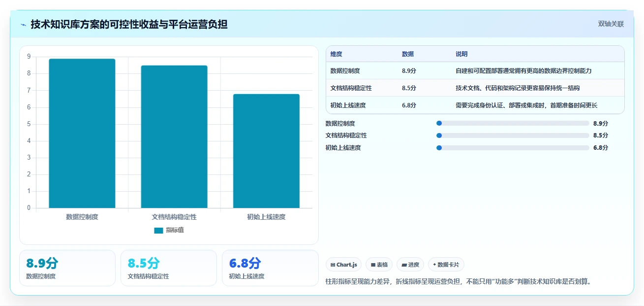Click the 指标值 legend label
The image size is (644, 306).
click(175, 230)
